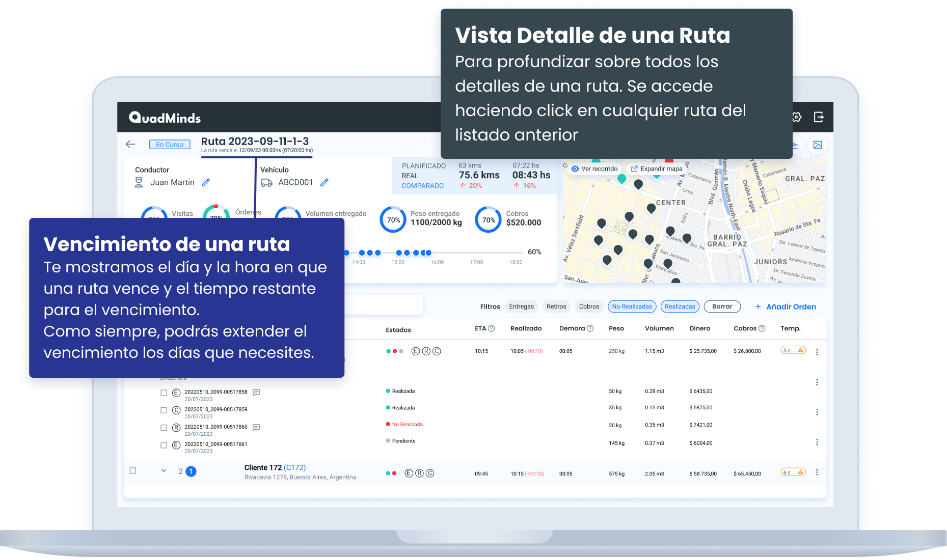Screen dimensions: 947x560
Task: Click the logout icon in header
Action: point(819,117)
